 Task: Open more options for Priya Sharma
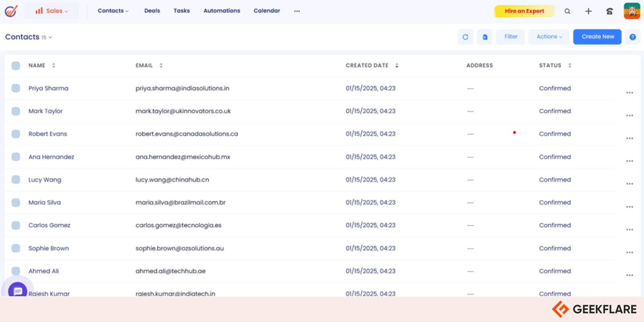(630, 93)
